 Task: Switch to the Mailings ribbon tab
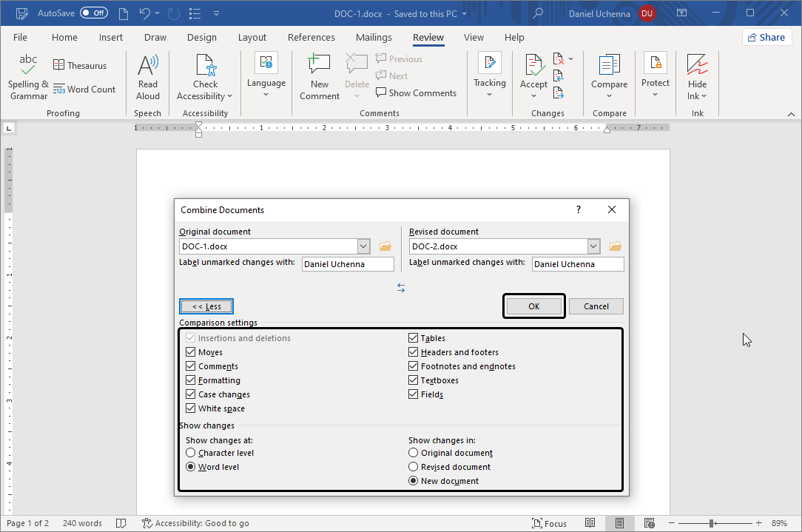374,37
